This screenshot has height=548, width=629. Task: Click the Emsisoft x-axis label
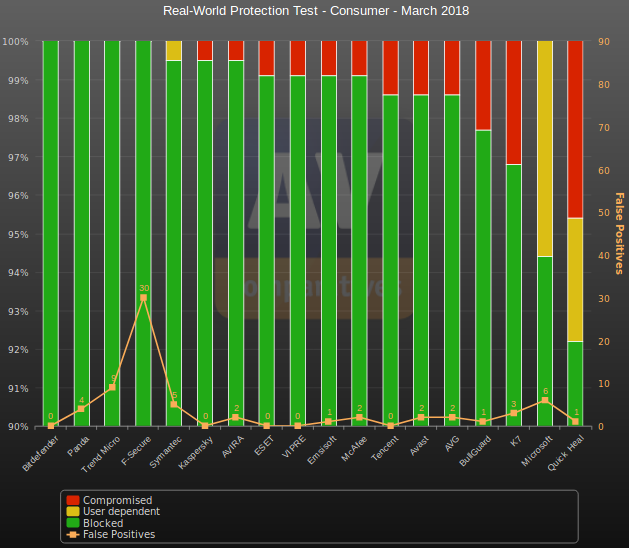click(x=322, y=450)
